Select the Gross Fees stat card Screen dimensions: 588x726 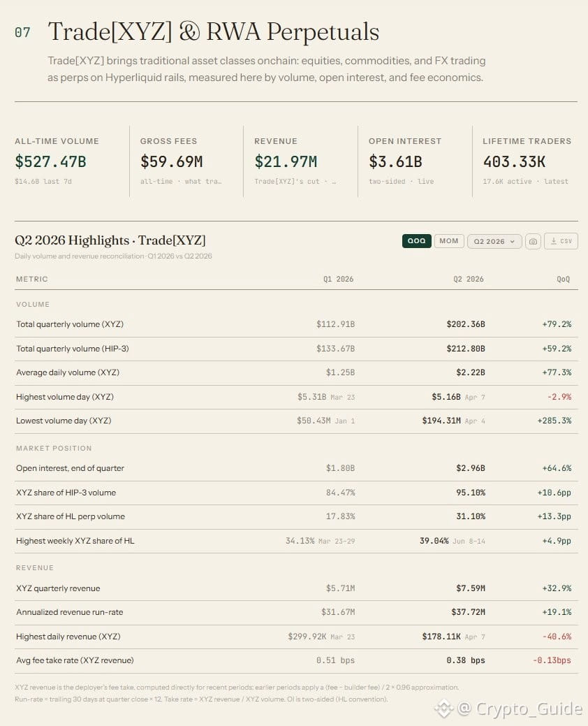pos(186,161)
